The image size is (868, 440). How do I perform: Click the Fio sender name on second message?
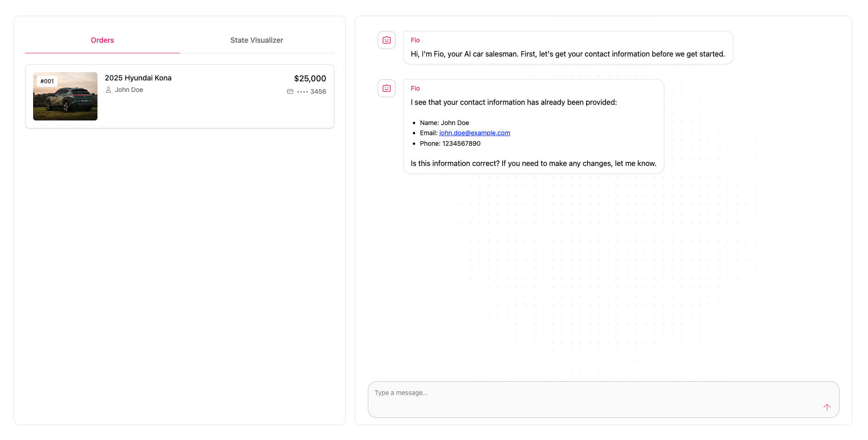coord(415,88)
